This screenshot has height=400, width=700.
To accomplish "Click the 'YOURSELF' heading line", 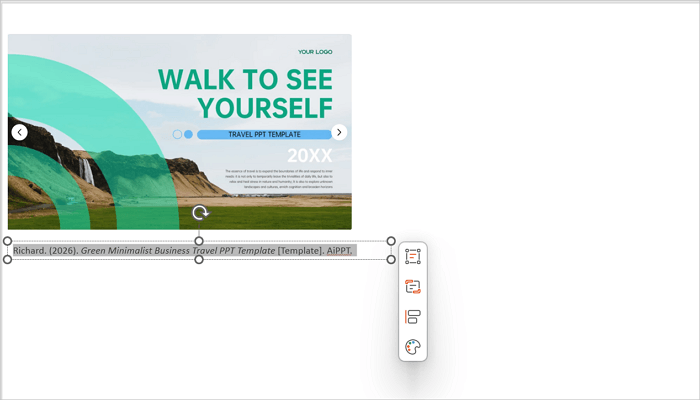I will (265, 108).
